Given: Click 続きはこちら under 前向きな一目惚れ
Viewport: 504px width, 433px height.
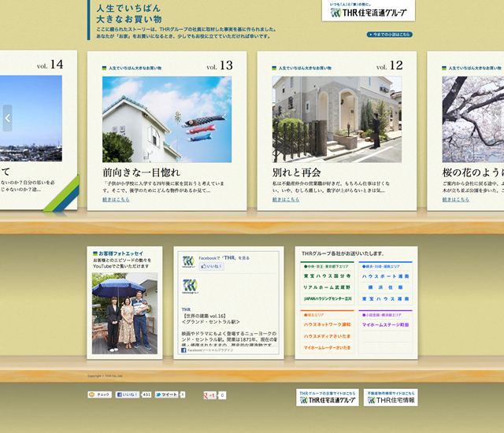Looking at the screenshot, I should coord(116,200).
